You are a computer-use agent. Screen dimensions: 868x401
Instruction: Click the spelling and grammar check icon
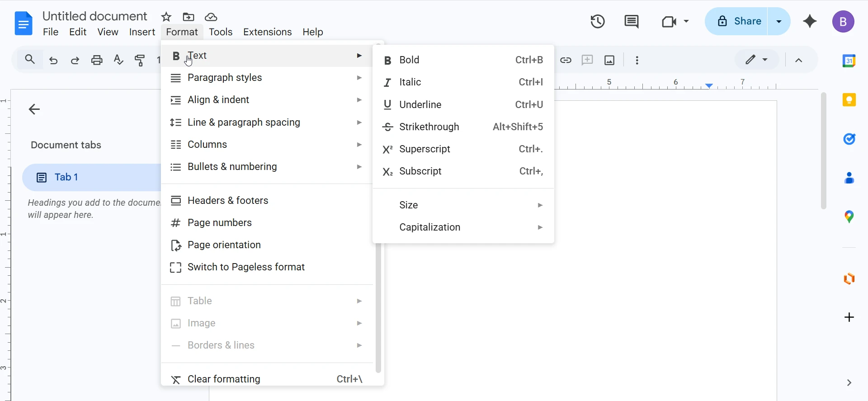118,60
